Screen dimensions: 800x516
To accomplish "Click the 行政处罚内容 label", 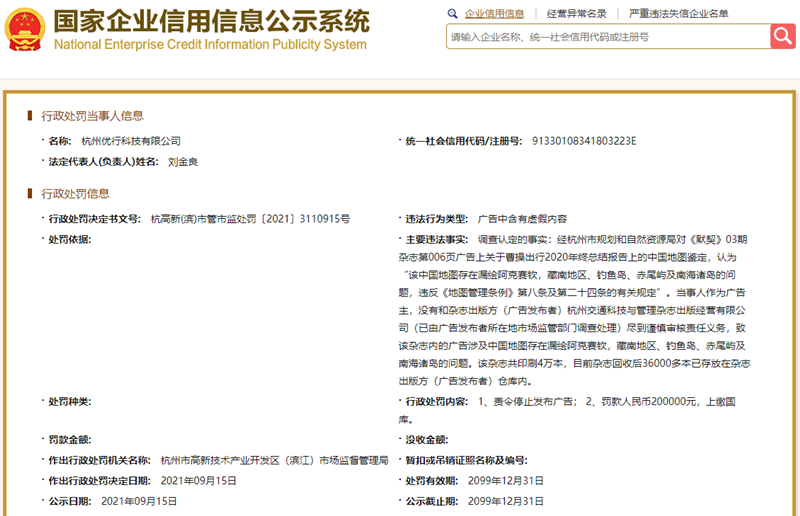I will (437, 402).
